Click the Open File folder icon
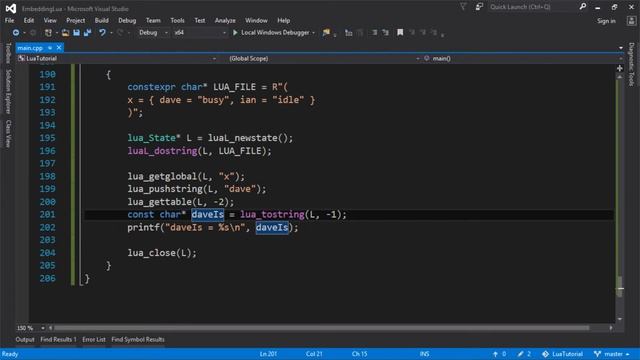Viewport: 640px width, 360px height. point(65,33)
